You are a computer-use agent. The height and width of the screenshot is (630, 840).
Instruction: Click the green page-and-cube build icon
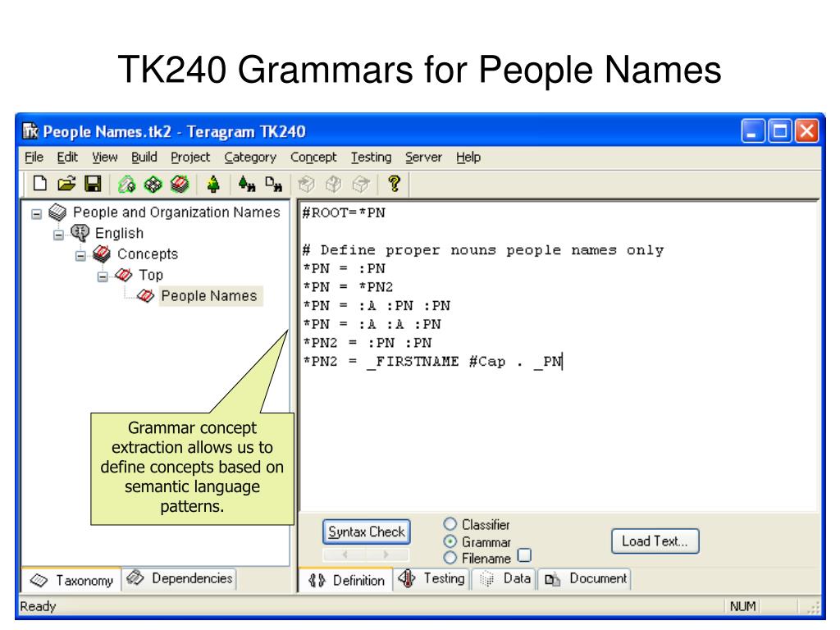pos(126,185)
